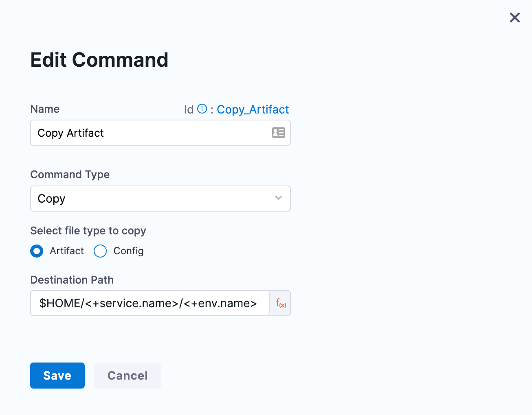Cancel editing the command
This screenshot has width=532, height=415.
pyautogui.click(x=128, y=376)
